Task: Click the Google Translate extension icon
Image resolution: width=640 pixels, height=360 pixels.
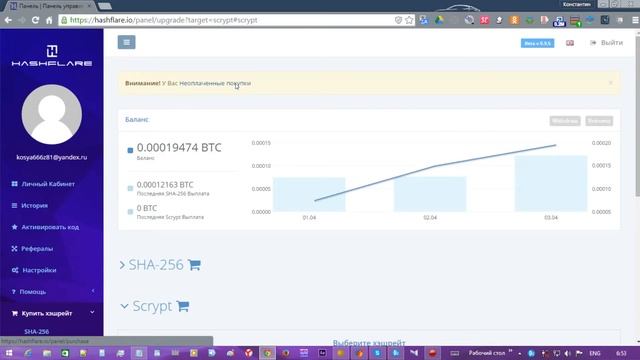Action: pyautogui.click(x=424, y=20)
